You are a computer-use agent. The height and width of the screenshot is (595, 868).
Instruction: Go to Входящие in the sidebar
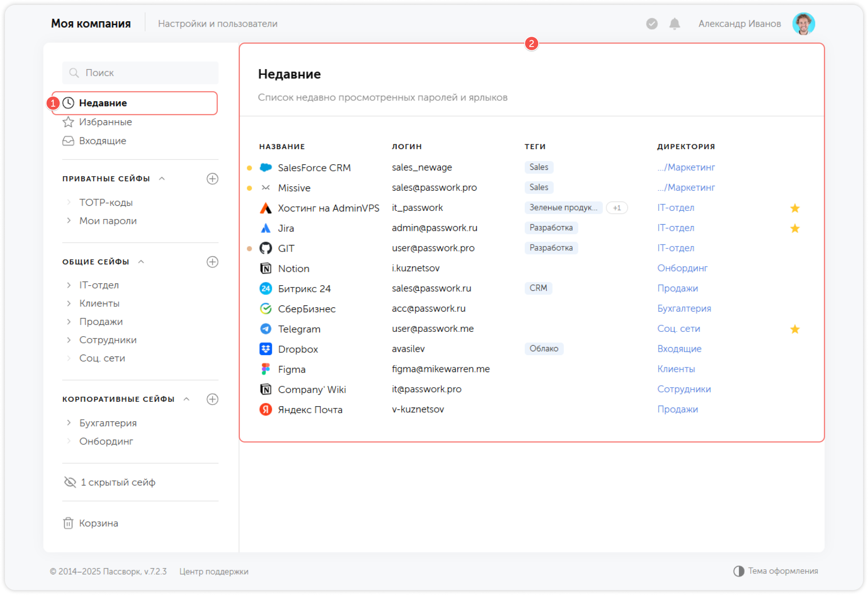[102, 141]
